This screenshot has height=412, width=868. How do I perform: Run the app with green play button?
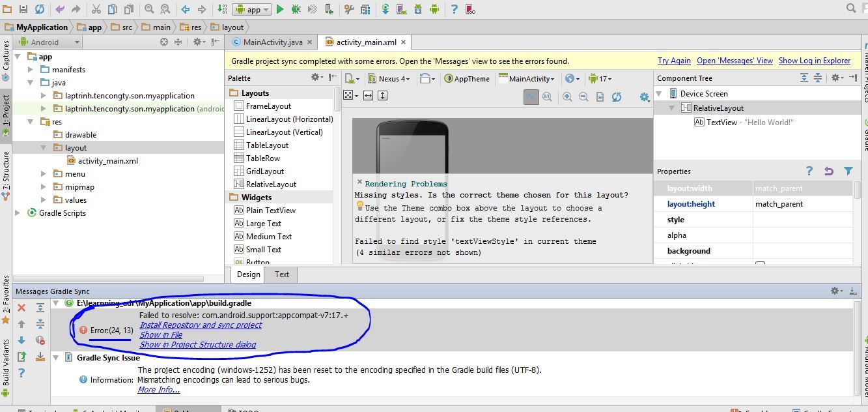click(280, 9)
